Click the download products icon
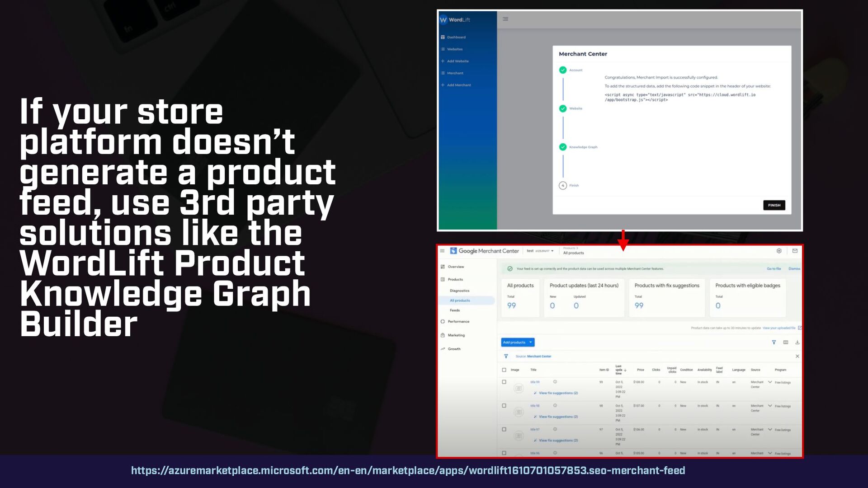The height and width of the screenshot is (488, 868). coord(797,343)
